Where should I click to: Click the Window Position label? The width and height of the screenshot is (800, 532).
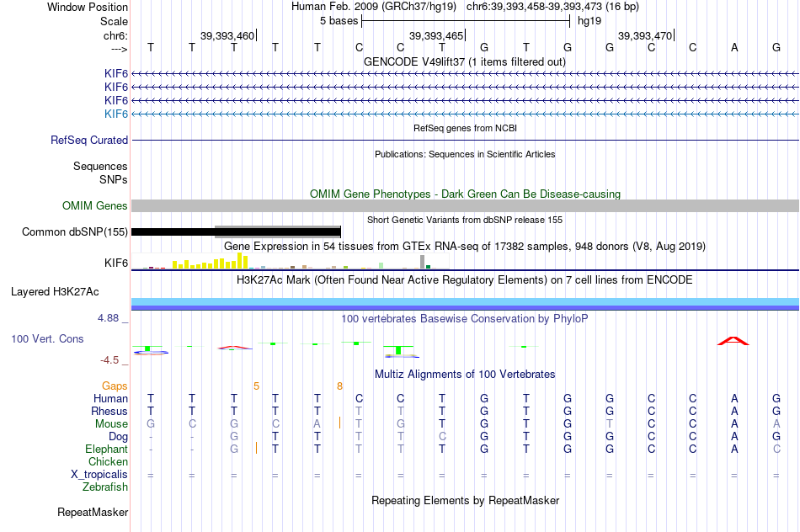(88, 7)
